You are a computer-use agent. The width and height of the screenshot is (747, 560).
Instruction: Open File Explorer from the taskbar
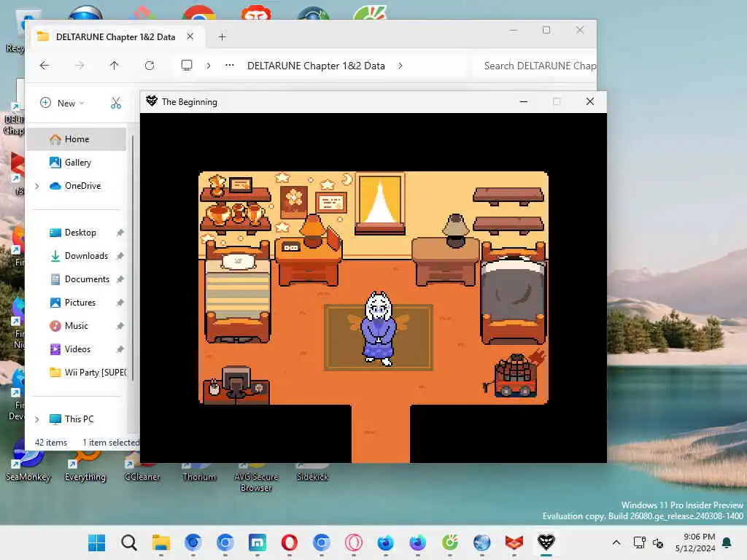tap(161, 542)
